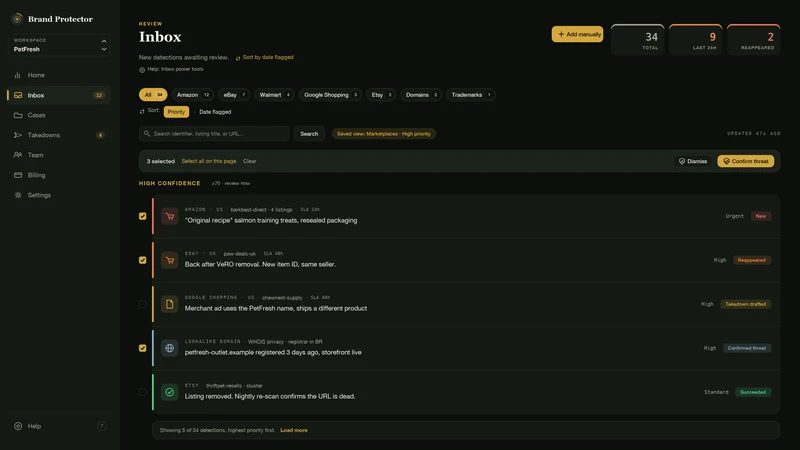Click Load more detections link
The image size is (800, 450).
[x=294, y=430]
